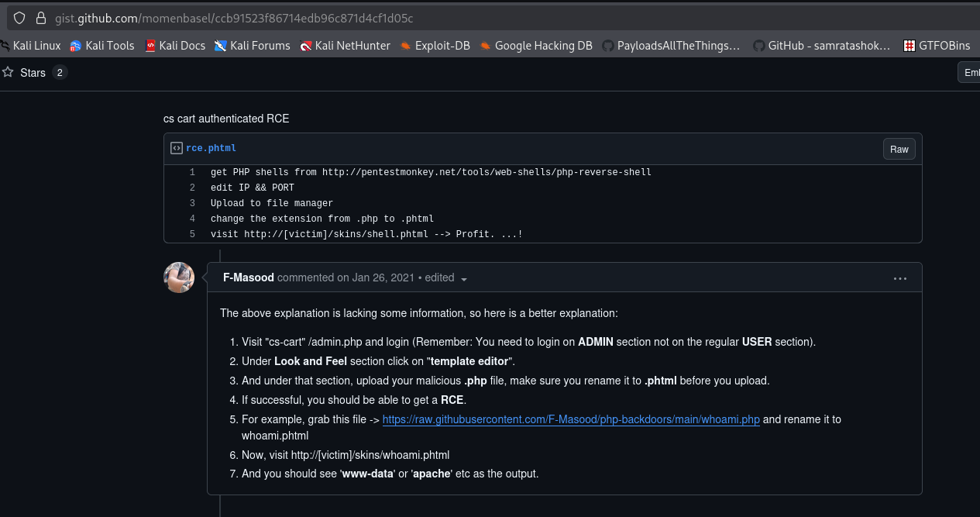Open the rce.phtml file name link
This screenshot has width=980, height=517.
211,148
